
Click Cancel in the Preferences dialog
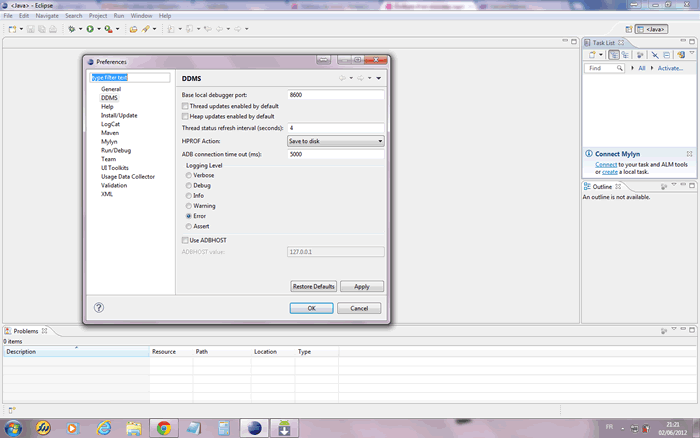click(359, 308)
